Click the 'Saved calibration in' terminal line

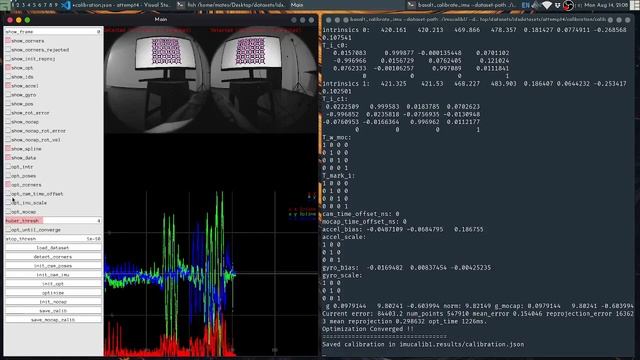tap(423, 344)
